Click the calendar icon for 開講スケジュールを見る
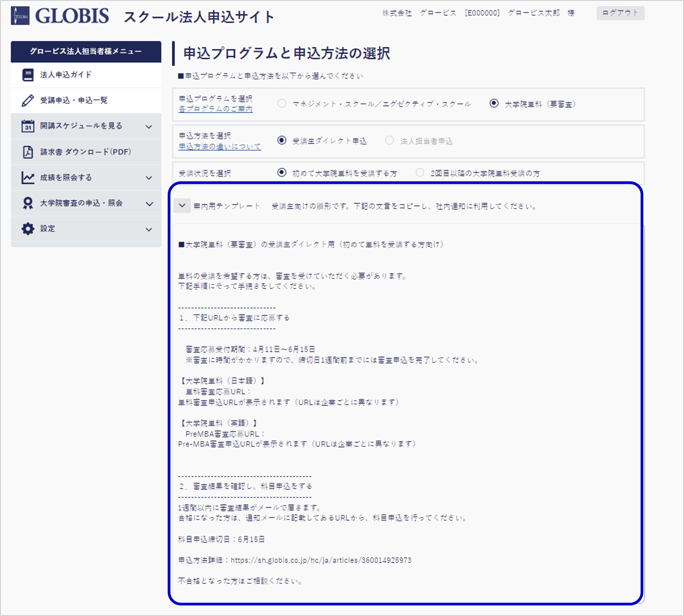684x616 pixels. [28, 126]
